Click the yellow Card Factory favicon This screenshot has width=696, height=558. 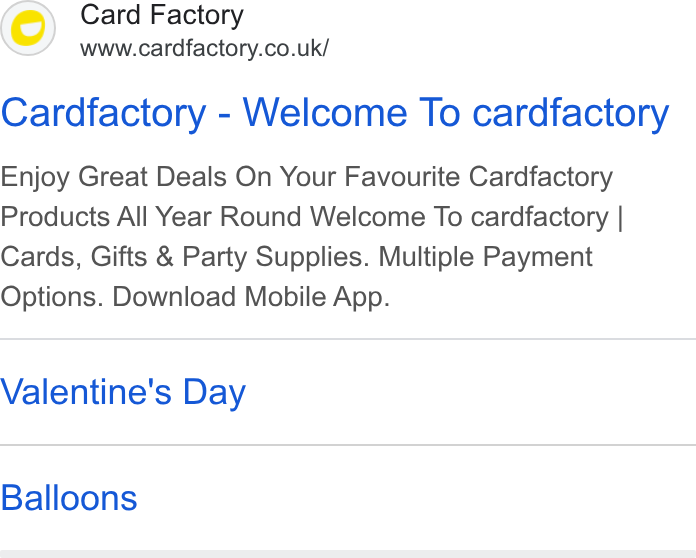click(x=28, y=28)
